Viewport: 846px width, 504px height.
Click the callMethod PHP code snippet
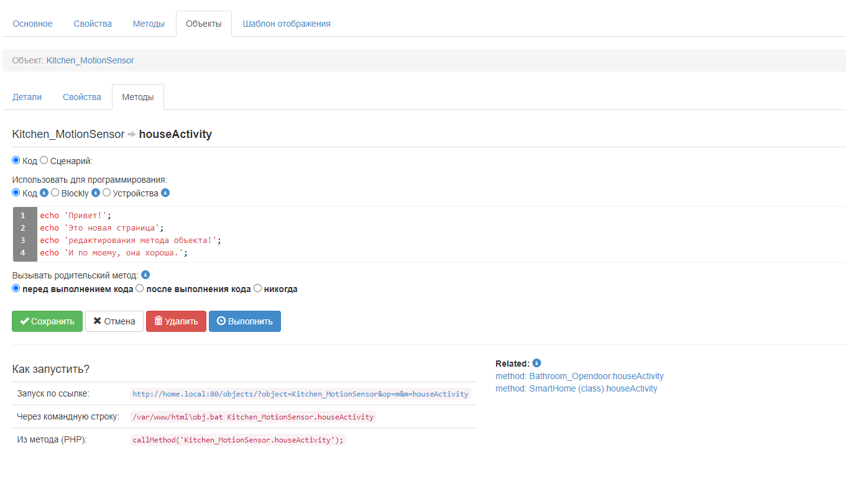(237, 440)
